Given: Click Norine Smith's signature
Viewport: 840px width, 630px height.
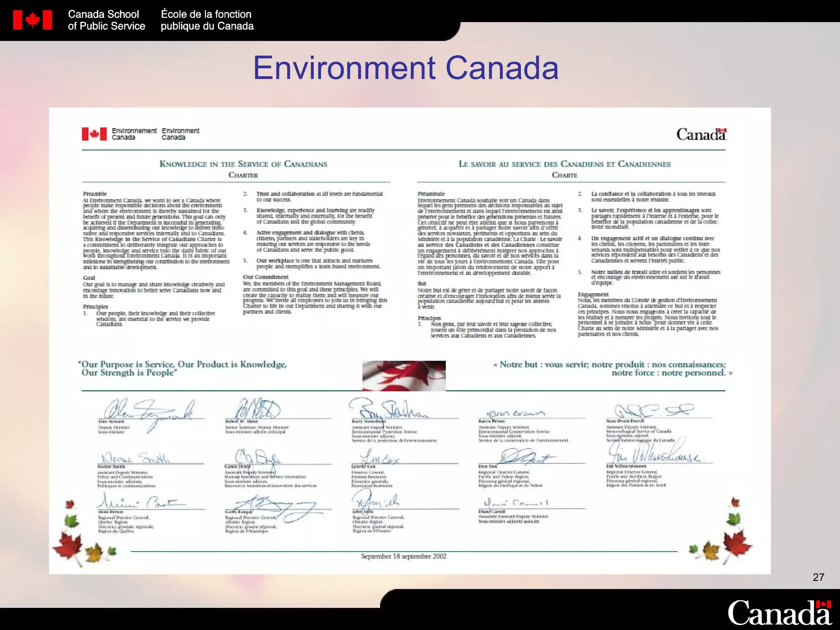Looking at the screenshot, I should (136, 458).
